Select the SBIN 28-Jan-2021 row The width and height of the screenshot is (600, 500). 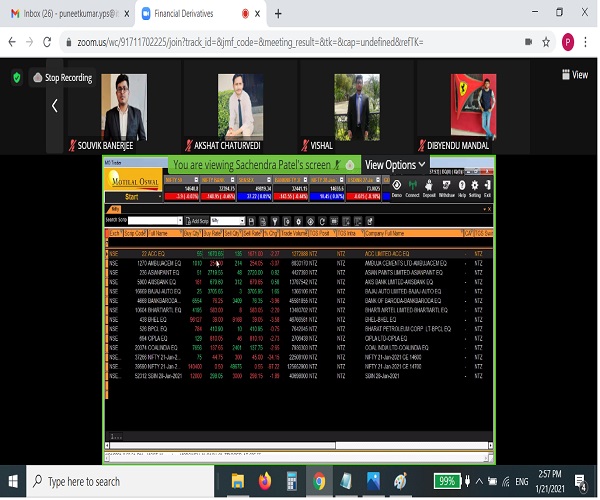pos(299,376)
